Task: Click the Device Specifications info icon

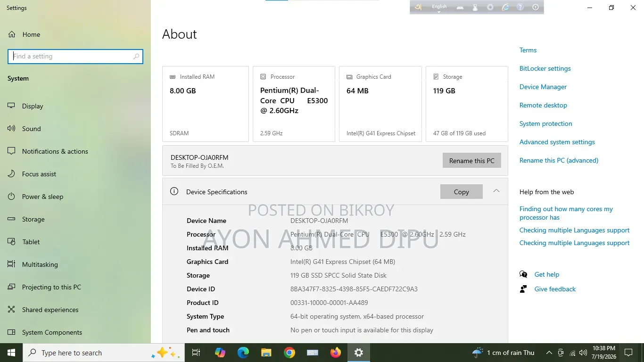Action: tap(174, 191)
